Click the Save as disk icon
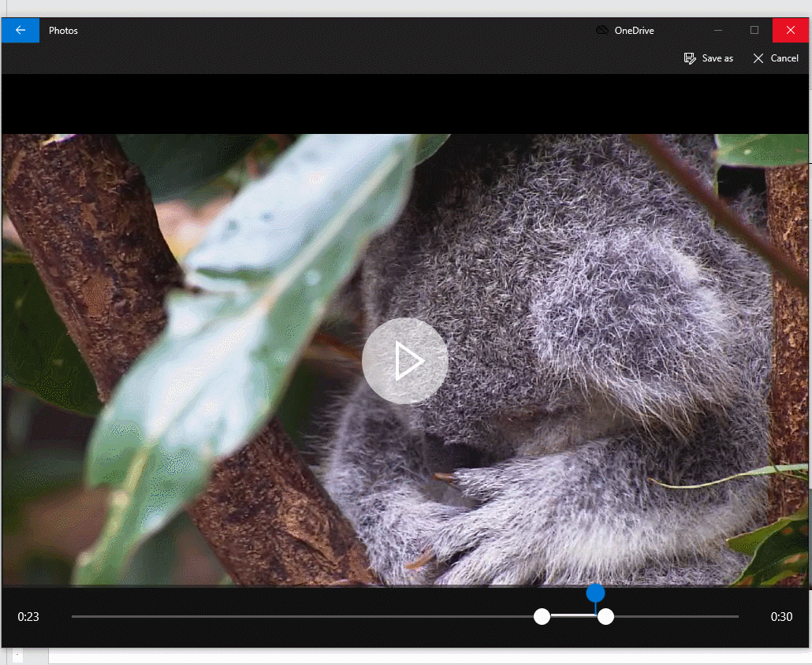 690,58
